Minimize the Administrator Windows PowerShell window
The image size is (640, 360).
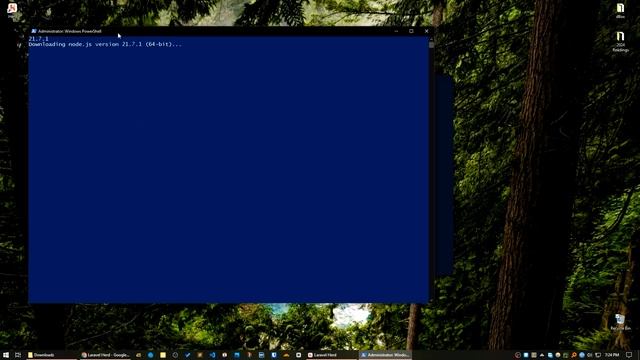[396, 31]
